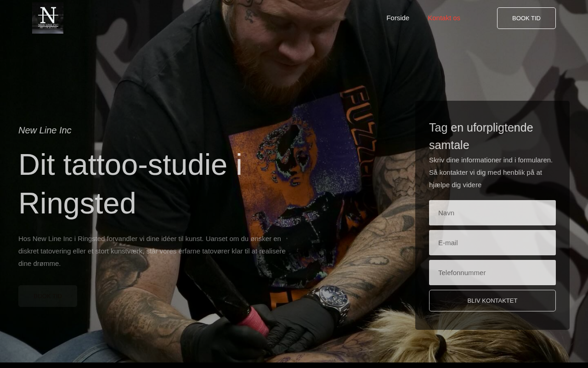Screen dimensions: 588x368
Task: Go to the Kontakt os page
Action: pyautogui.click(x=444, y=18)
